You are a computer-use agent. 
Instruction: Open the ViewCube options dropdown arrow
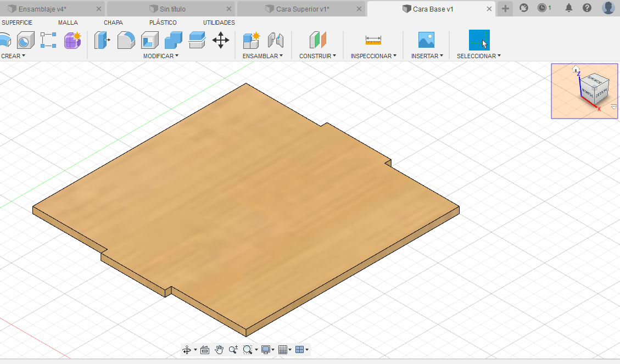click(613, 107)
